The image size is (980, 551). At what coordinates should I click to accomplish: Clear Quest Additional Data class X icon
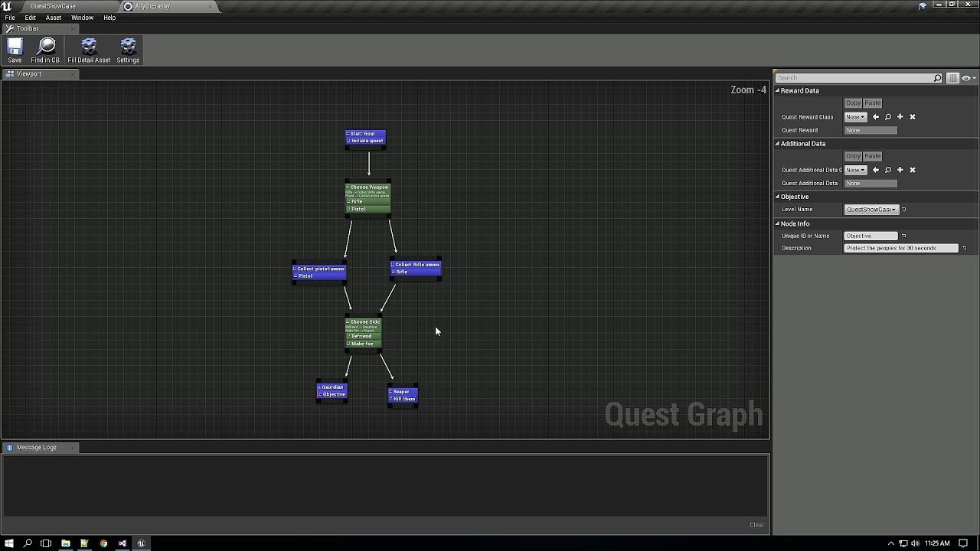913,170
